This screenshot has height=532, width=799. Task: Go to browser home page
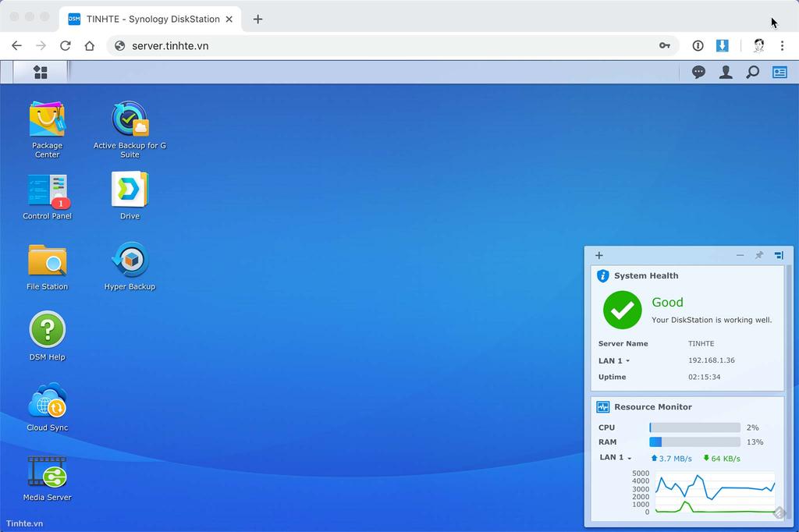tap(90, 46)
